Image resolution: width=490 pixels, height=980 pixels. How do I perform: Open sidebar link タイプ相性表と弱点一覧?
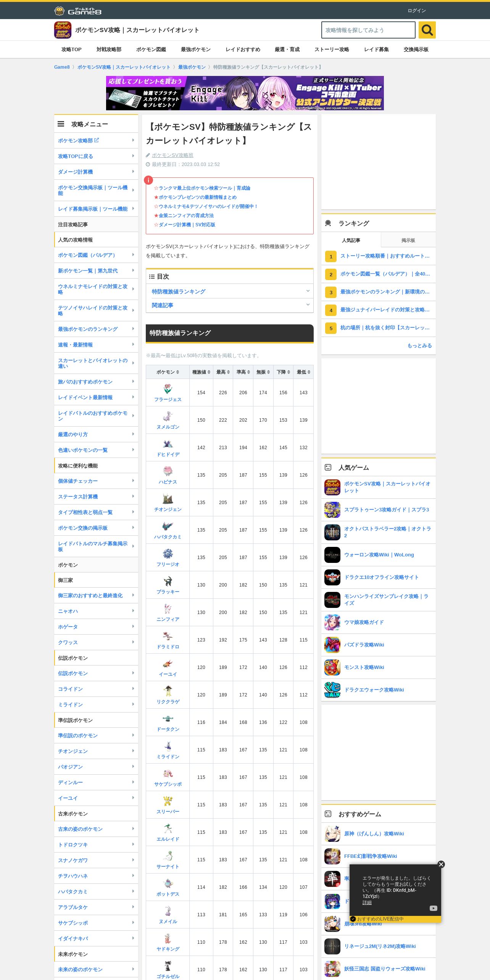pos(96,513)
